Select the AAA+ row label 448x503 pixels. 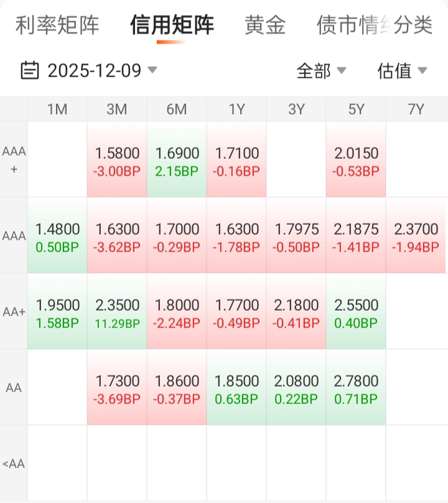tap(14, 160)
